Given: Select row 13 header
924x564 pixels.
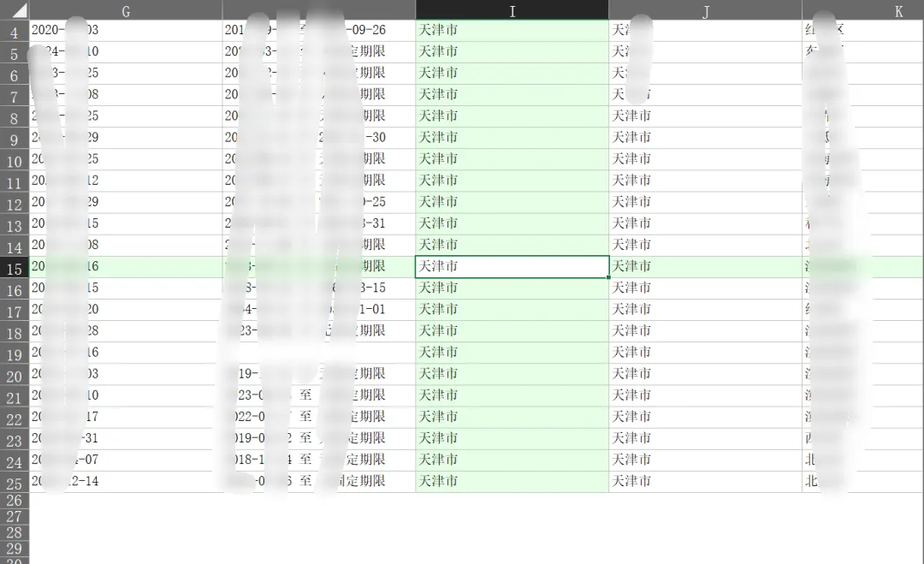Looking at the screenshot, I should (15, 224).
